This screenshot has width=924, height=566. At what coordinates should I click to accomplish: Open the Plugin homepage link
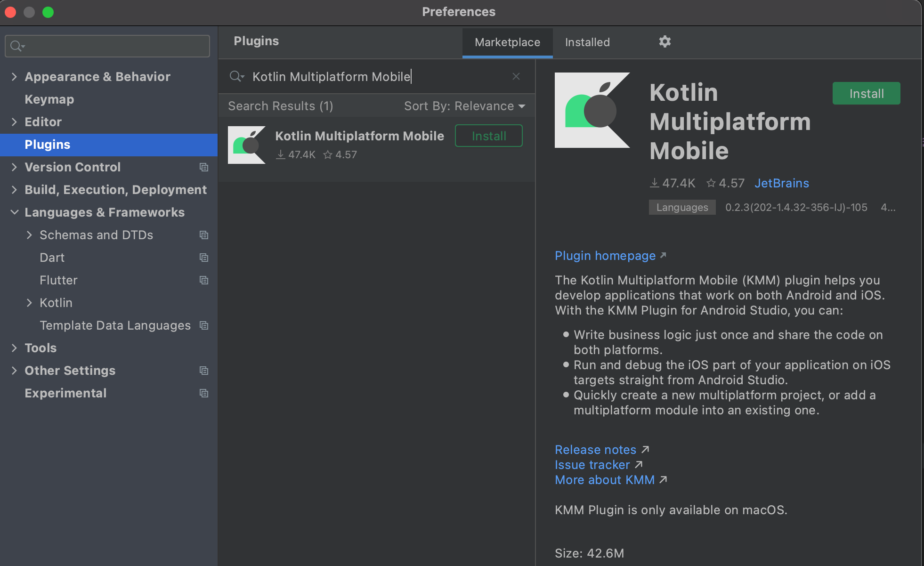coord(605,256)
